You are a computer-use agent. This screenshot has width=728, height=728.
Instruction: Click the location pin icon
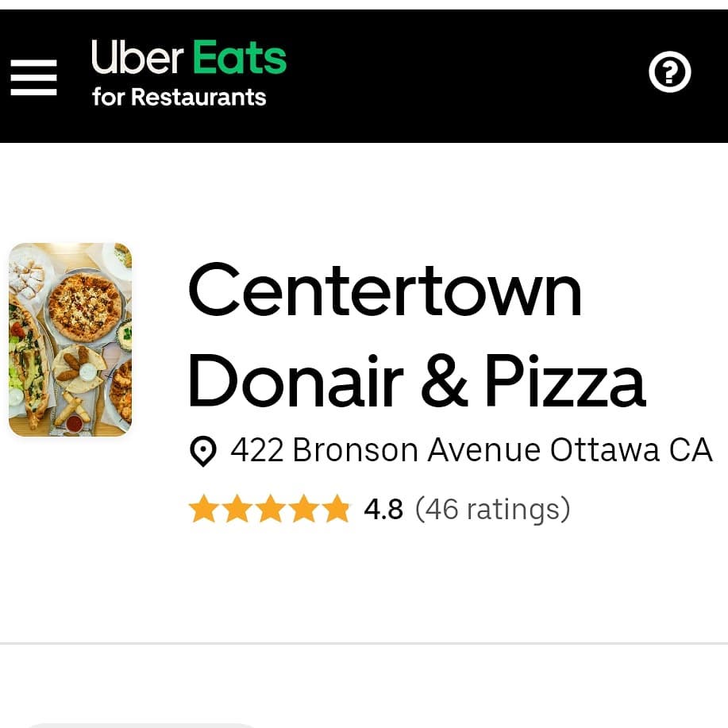tap(203, 451)
